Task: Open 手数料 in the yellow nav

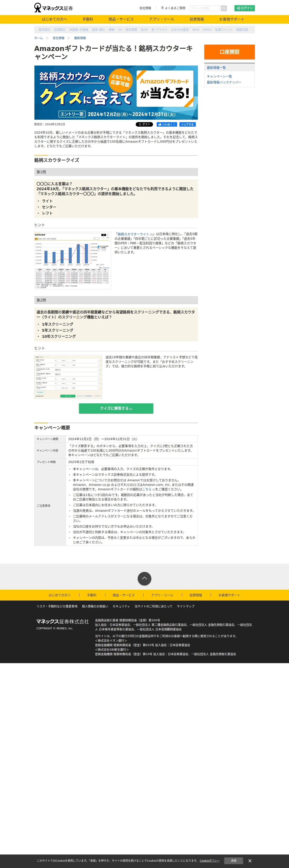Action: [88, 19]
